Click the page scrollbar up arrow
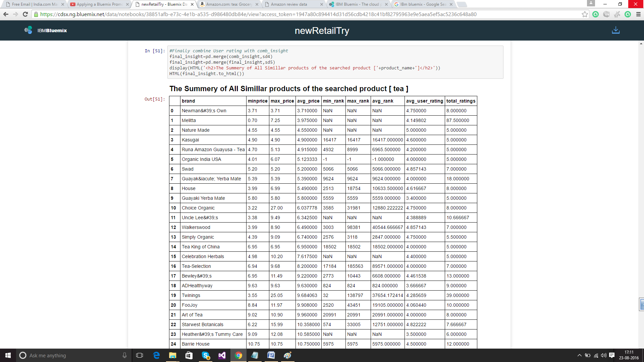 [x=641, y=44]
